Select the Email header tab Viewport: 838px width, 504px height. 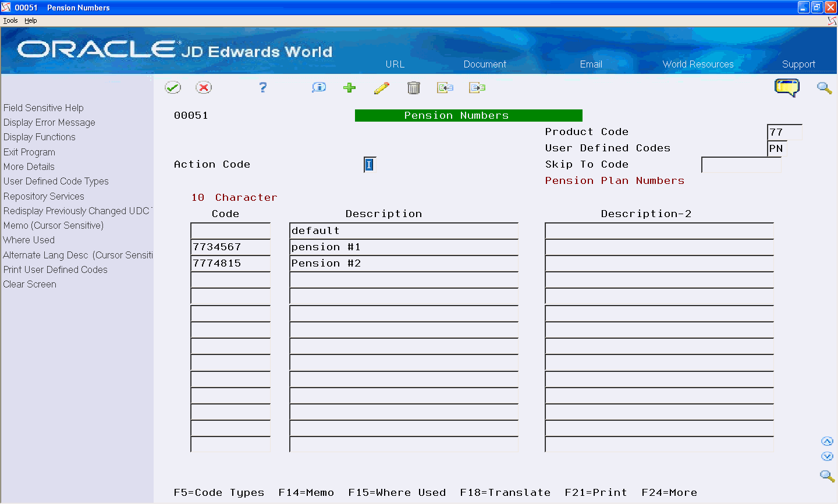(591, 64)
